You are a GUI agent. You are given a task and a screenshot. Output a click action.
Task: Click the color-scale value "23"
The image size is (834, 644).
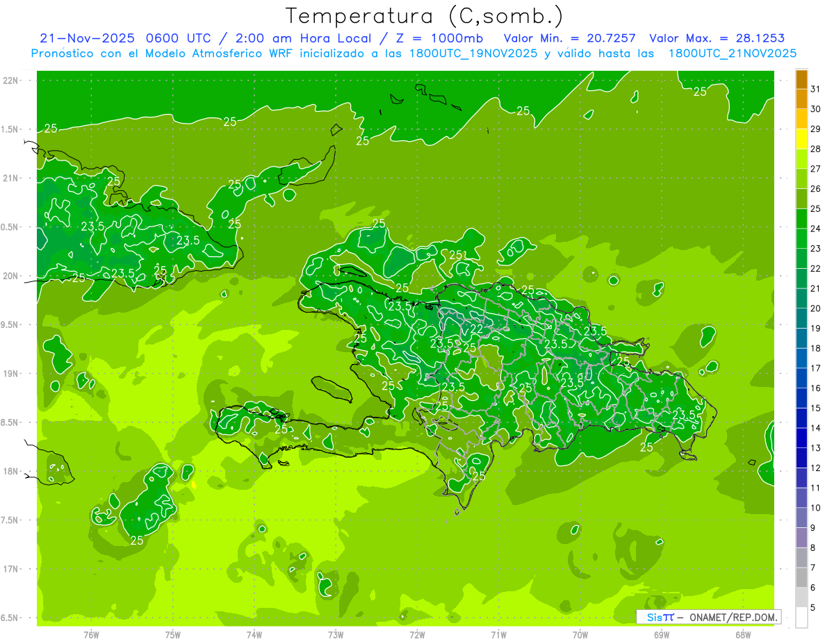click(816, 249)
